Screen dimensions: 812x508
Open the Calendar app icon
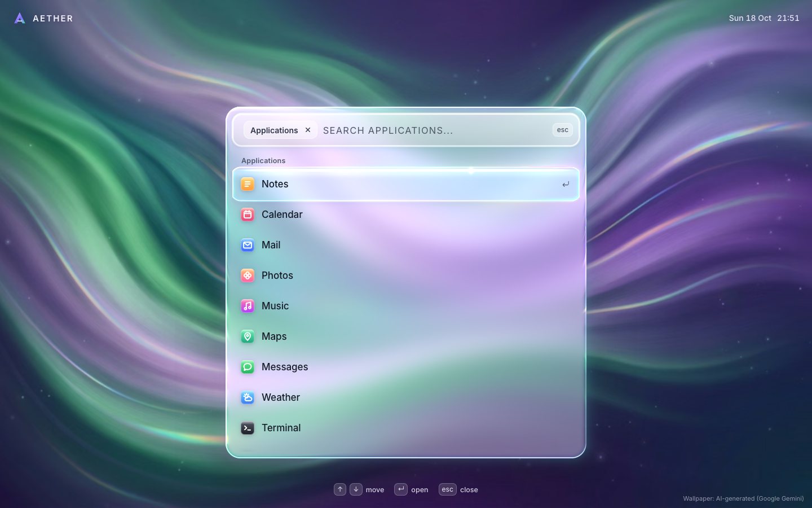point(248,214)
